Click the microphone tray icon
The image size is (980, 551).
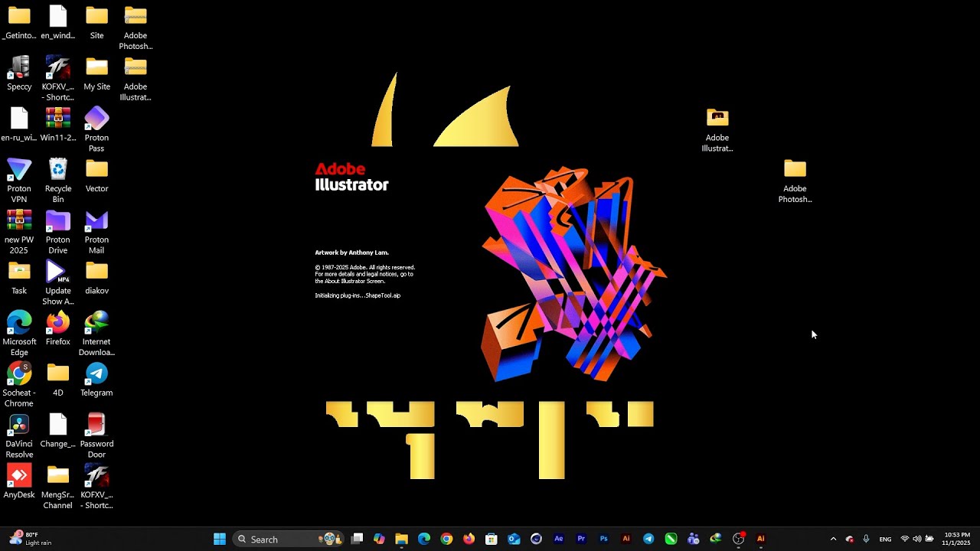click(x=866, y=539)
